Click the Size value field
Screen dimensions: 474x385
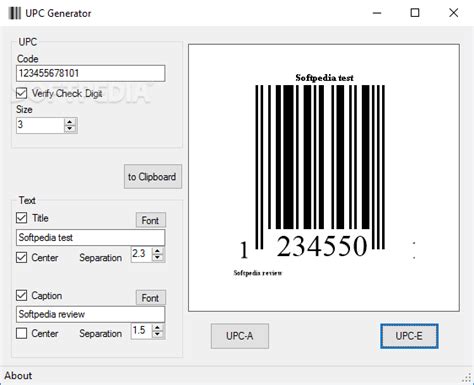[x=40, y=125]
